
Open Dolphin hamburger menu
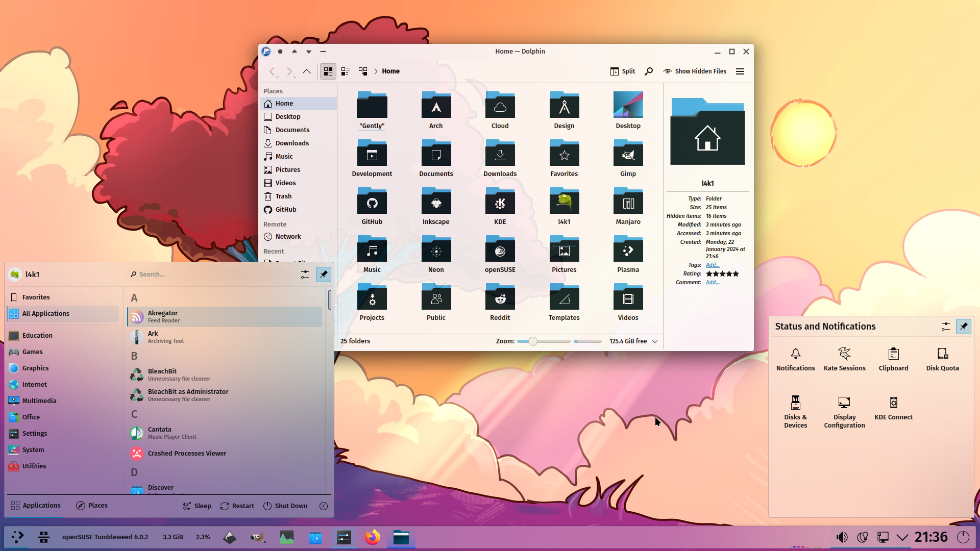[740, 71]
